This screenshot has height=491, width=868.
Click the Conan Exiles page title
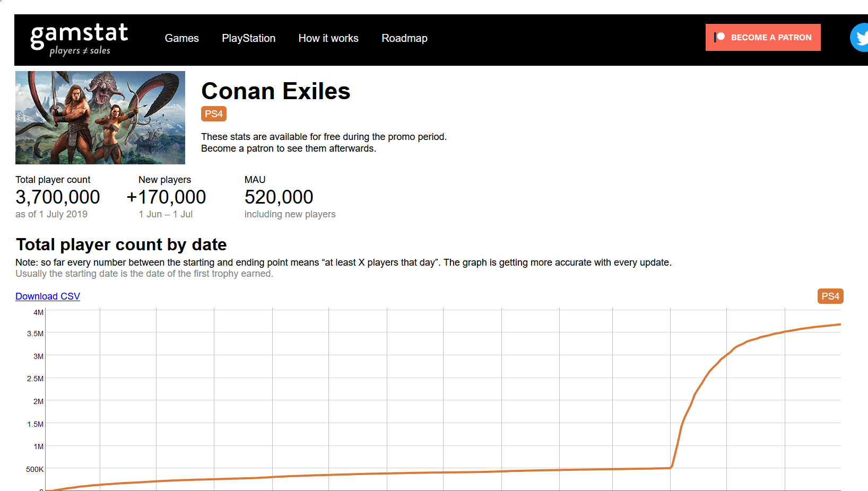point(275,91)
